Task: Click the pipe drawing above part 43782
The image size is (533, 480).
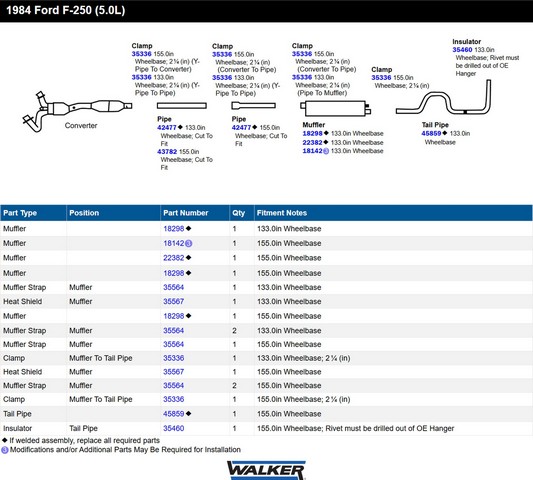Action: coord(182,106)
